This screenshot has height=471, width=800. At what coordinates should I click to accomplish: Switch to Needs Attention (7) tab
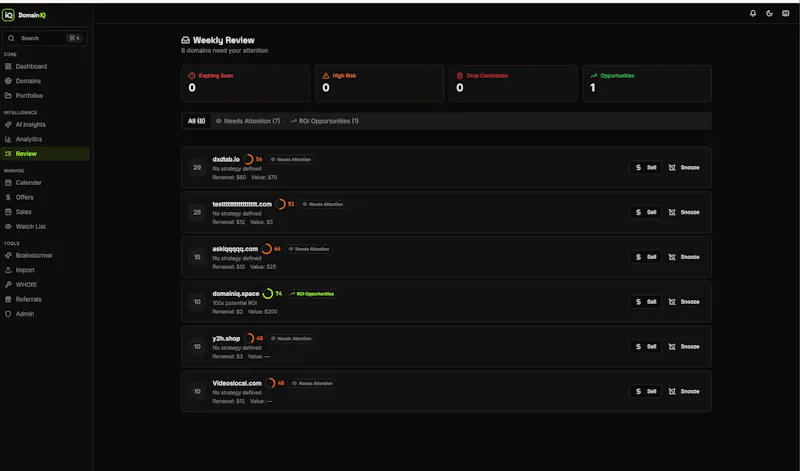[248, 121]
